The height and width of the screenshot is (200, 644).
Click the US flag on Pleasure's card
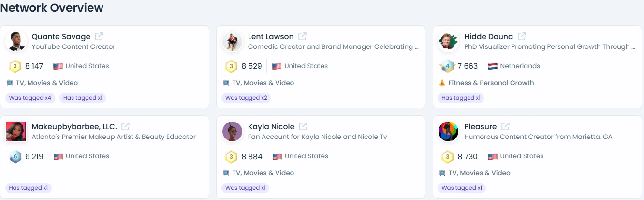[492, 156]
